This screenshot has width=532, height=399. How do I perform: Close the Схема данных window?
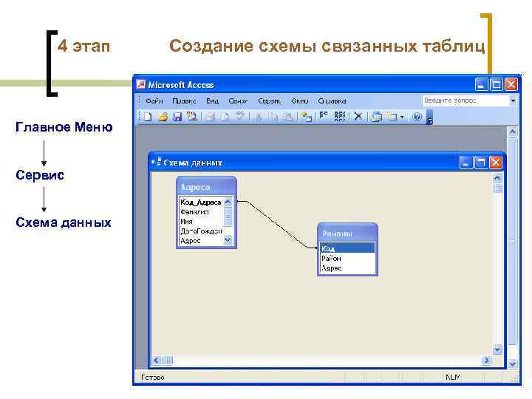[495, 163]
